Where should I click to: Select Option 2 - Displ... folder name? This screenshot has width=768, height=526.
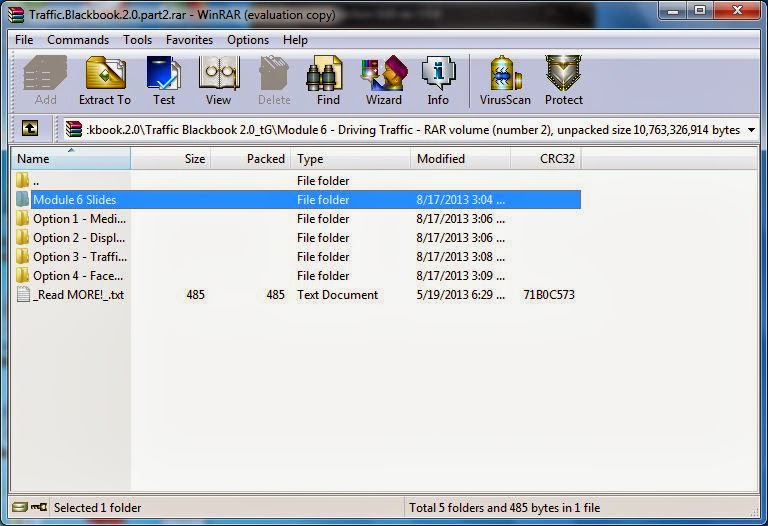click(79, 238)
